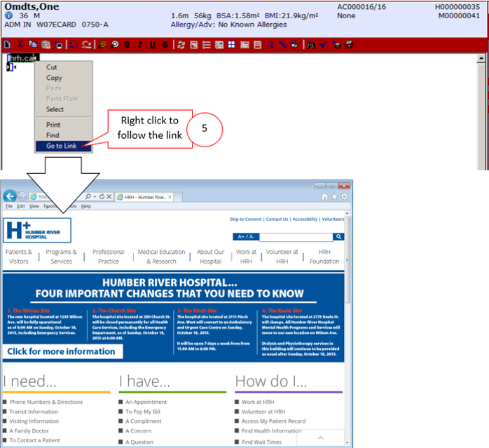489x448 pixels.
Task: Click the blue checkmark icon in toolbar
Action: [324, 45]
